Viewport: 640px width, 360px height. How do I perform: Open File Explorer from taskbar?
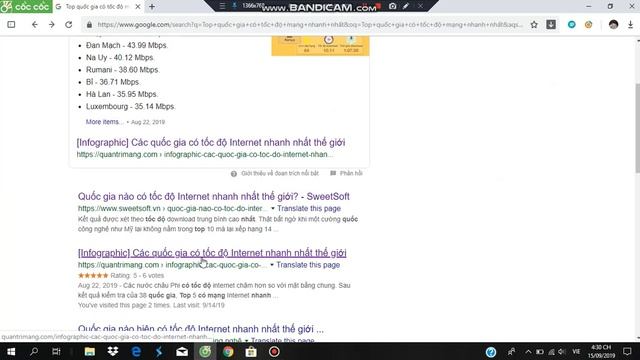90,351
